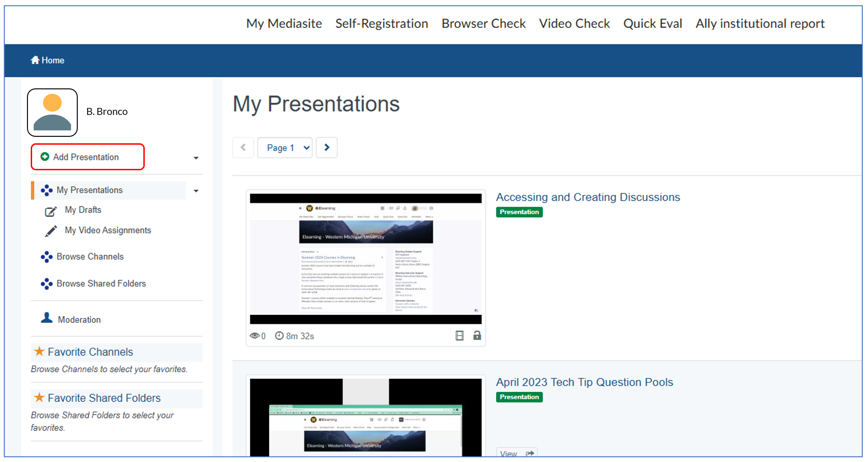Click the eye views icon under Discussions video

click(255, 335)
